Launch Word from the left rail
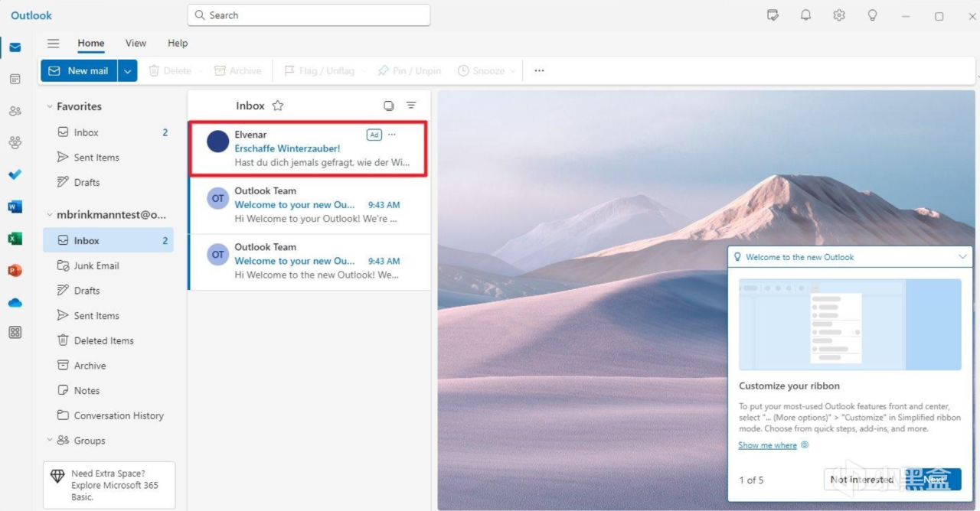 (15, 207)
